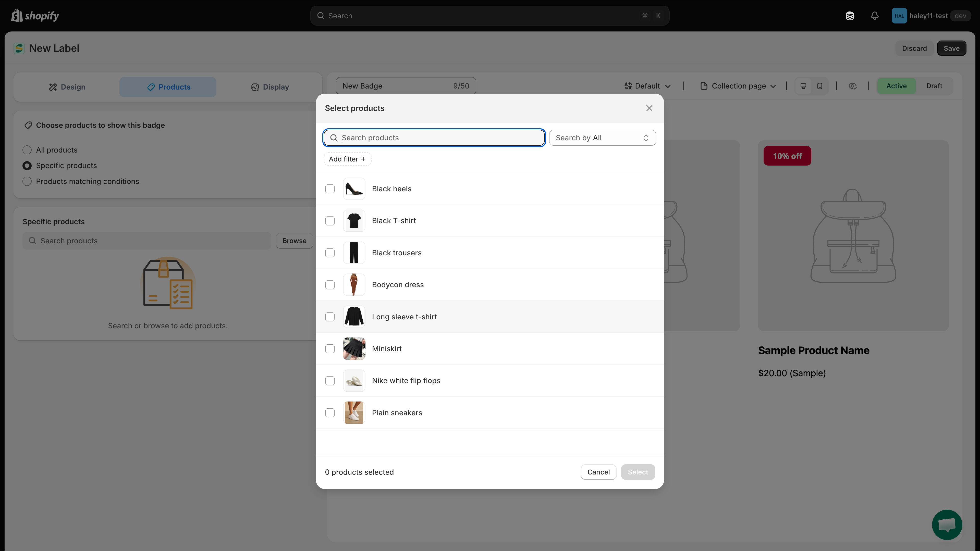Click the Add filter button
This screenshot has width=980, height=551.
(x=347, y=159)
